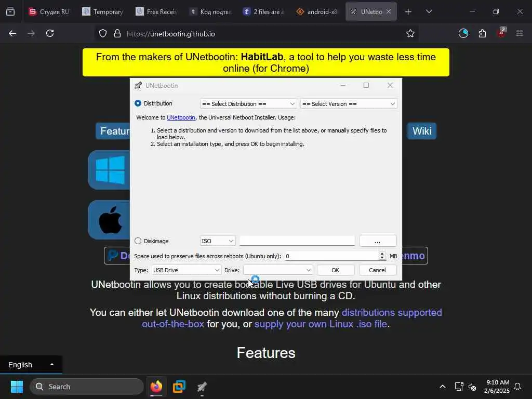Click the persistent space MB value field

pos(331,256)
